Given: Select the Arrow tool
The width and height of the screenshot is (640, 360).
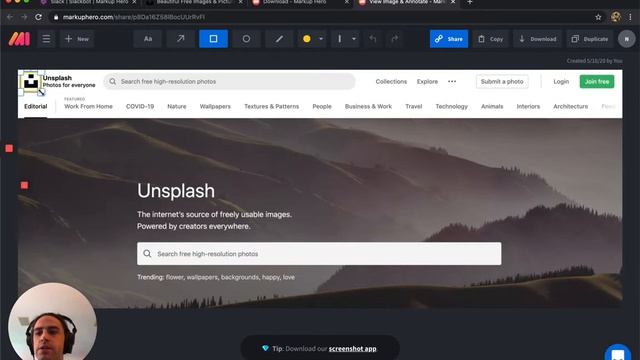Looking at the screenshot, I should pyautogui.click(x=180, y=39).
